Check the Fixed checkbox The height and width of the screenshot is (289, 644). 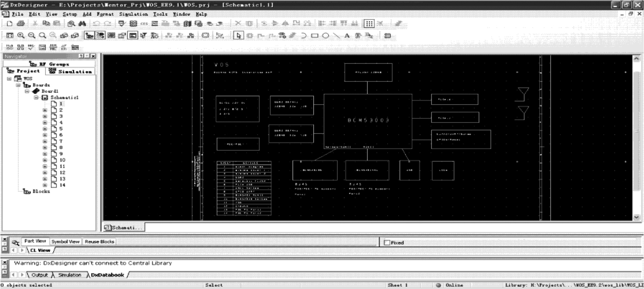[387, 243]
